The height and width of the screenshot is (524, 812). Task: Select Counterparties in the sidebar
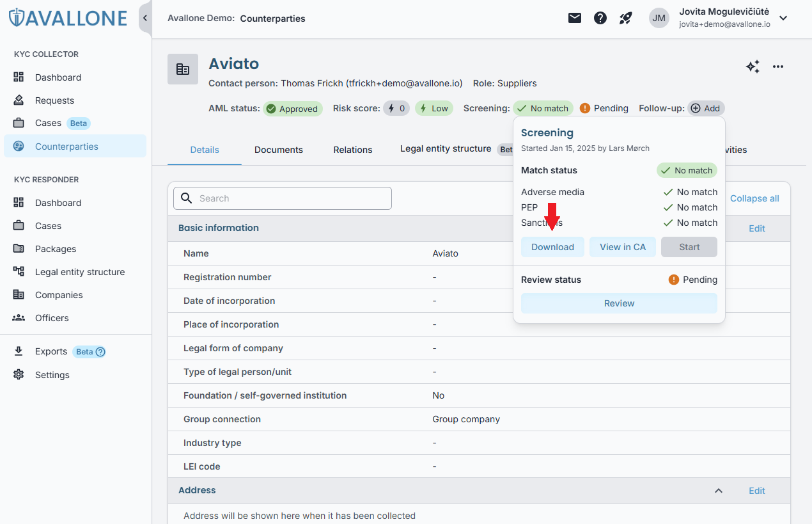pos(75,146)
